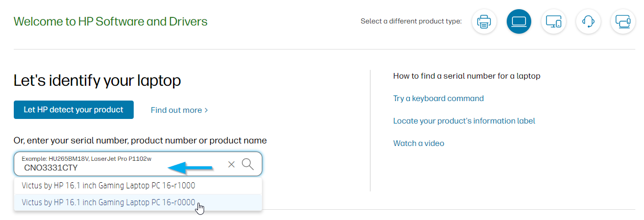Open the multi-device product type icon
This screenshot has height=220, width=644.
pos(623,22)
